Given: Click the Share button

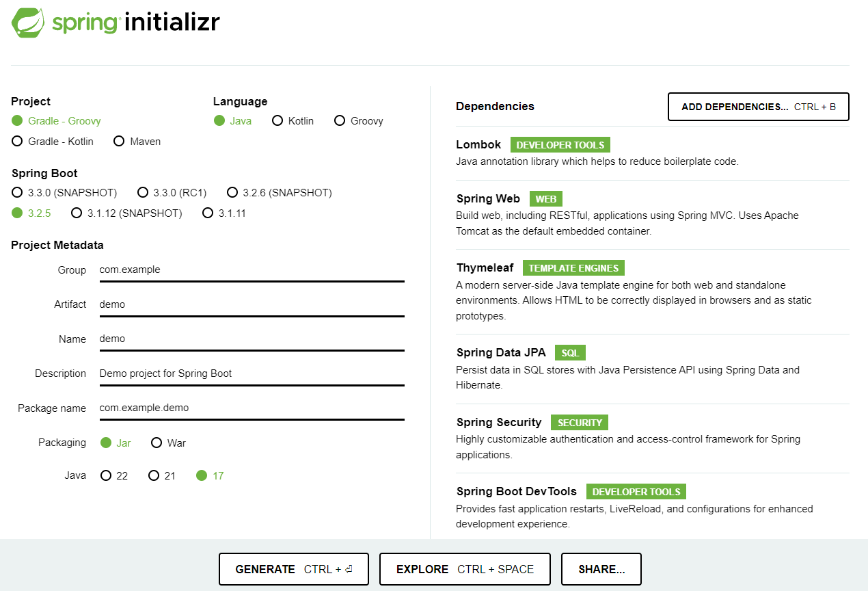Looking at the screenshot, I should pyautogui.click(x=601, y=569).
